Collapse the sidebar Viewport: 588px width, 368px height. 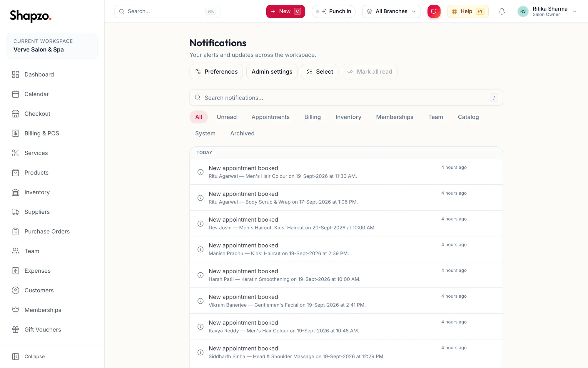click(29, 357)
